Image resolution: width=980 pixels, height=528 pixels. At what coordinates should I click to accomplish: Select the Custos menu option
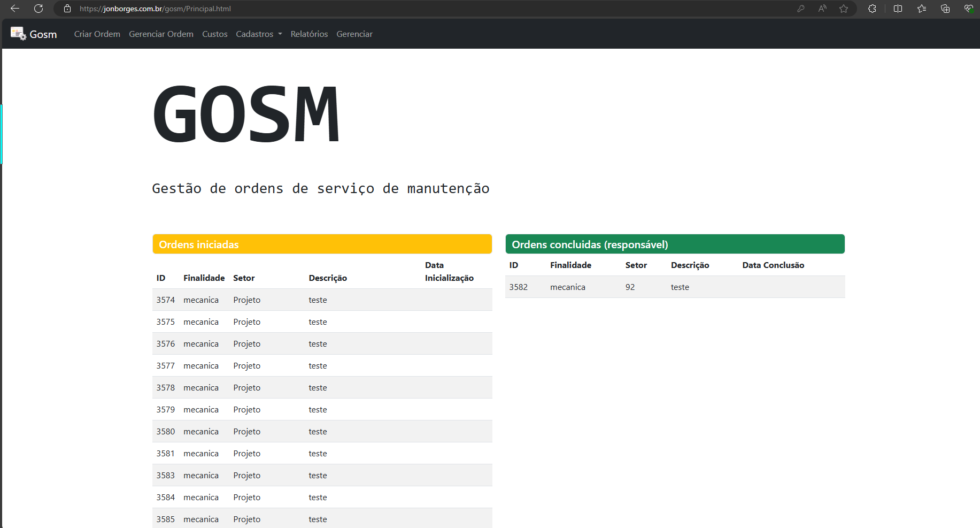coord(214,34)
